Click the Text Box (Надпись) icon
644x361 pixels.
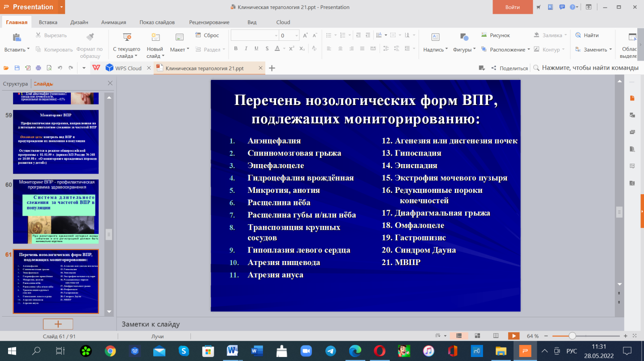click(435, 37)
